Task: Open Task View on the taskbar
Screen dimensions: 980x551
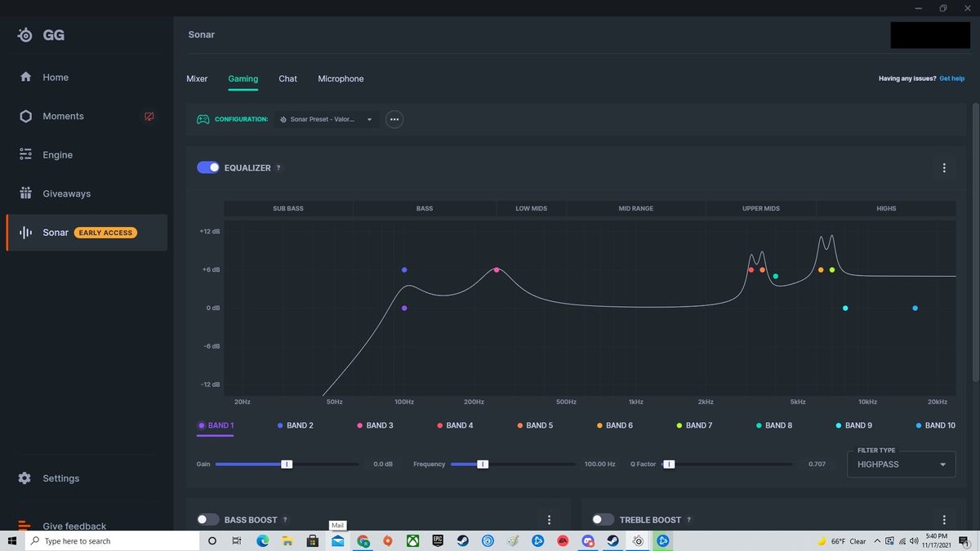Action: [x=237, y=541]
